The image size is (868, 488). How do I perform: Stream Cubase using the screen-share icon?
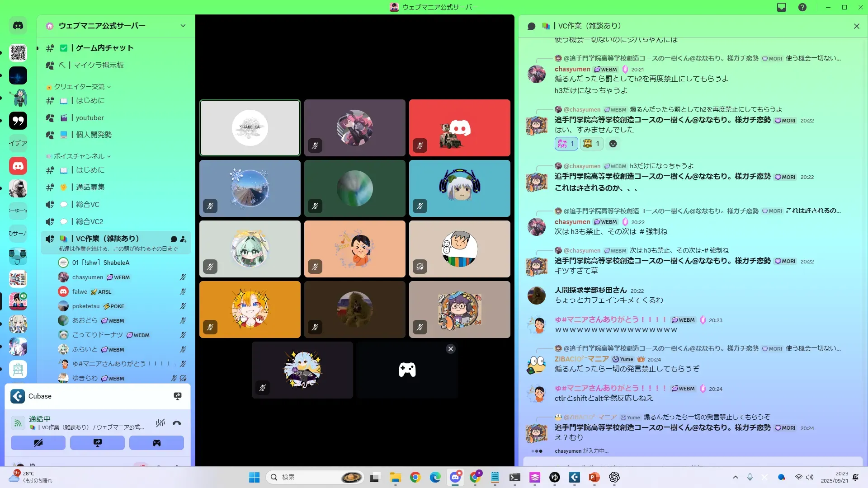pos(178,396)
